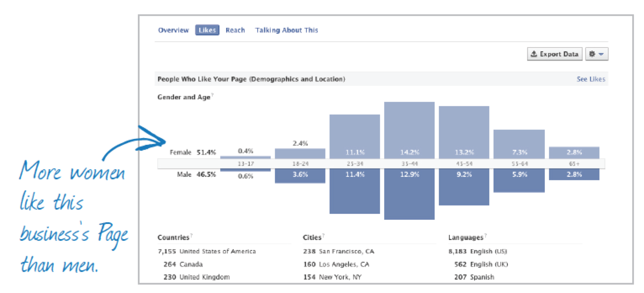Select the female 35-44 bar showing 14.2%

tap(409, 130)
